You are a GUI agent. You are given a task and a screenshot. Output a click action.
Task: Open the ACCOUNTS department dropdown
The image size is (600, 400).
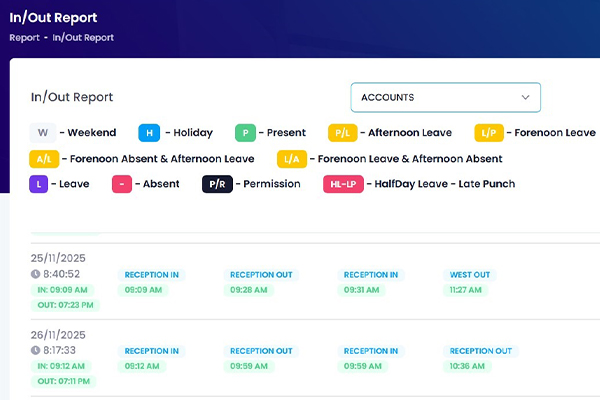click(x=445, y=97)
